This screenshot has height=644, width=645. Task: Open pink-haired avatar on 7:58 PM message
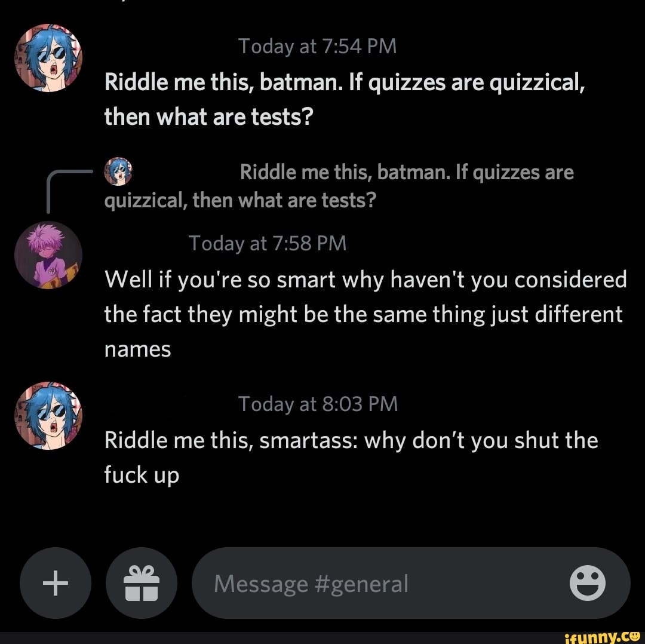[x=48, y=255]
